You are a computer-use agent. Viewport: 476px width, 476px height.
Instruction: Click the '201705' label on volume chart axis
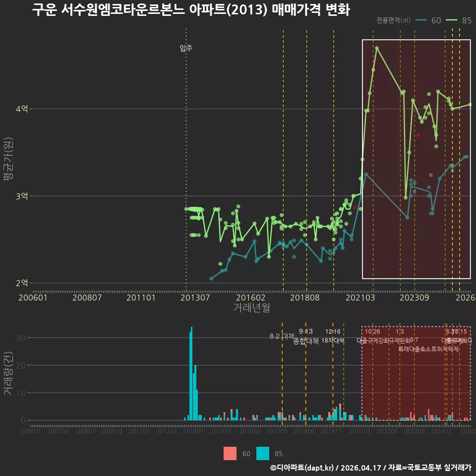(277, 431)
